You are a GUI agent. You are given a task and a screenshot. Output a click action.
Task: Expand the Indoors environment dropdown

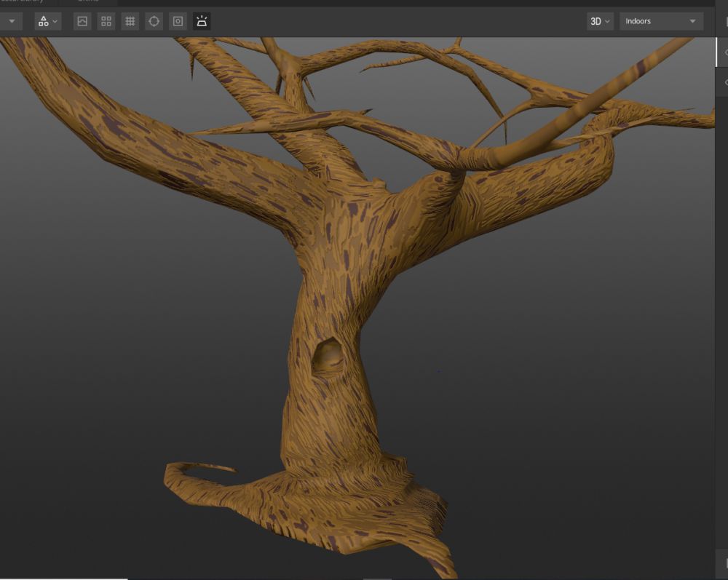661,21
